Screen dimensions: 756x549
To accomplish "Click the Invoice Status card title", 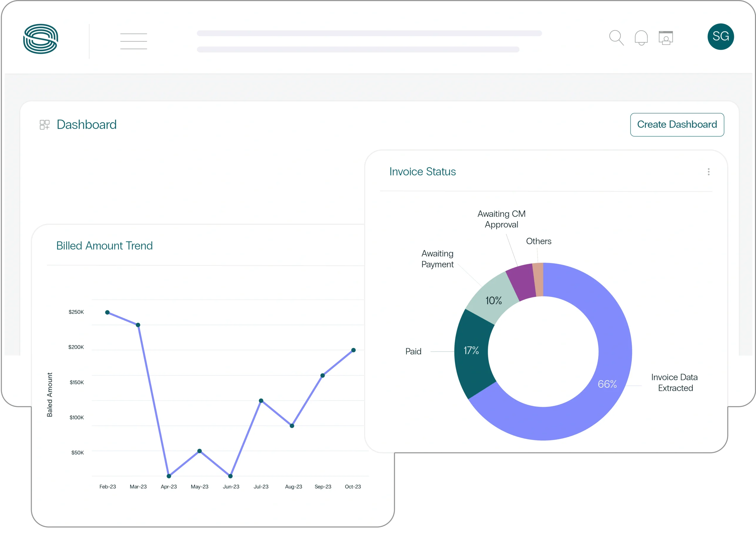I will (x=422, y=172).
